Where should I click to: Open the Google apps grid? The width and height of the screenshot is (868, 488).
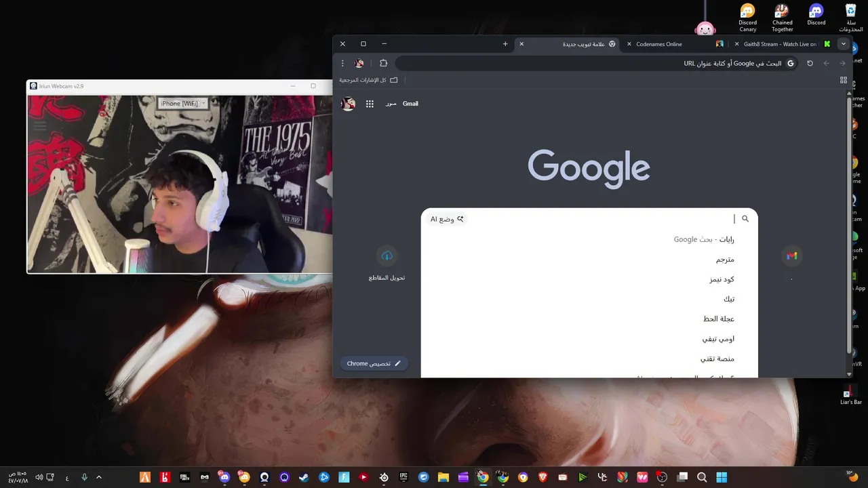[x=370, y=104]
